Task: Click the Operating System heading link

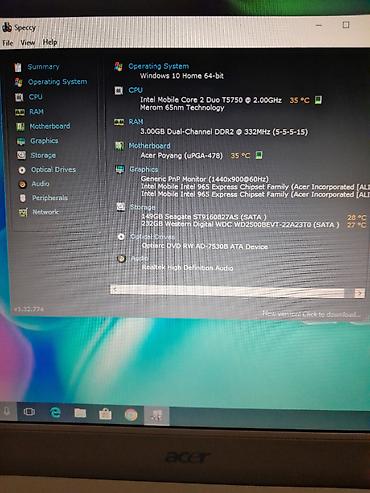Action: pos(159,66)
